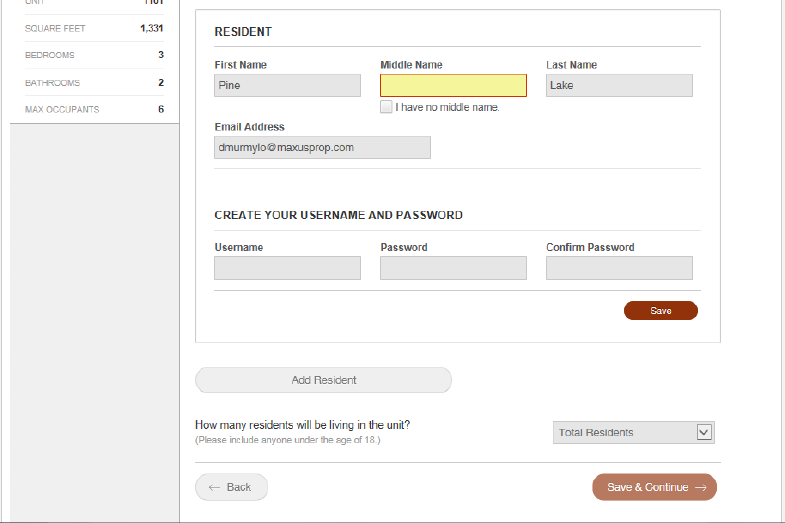
Task: Click the Save & Continue button
Action: pos(654,487)
